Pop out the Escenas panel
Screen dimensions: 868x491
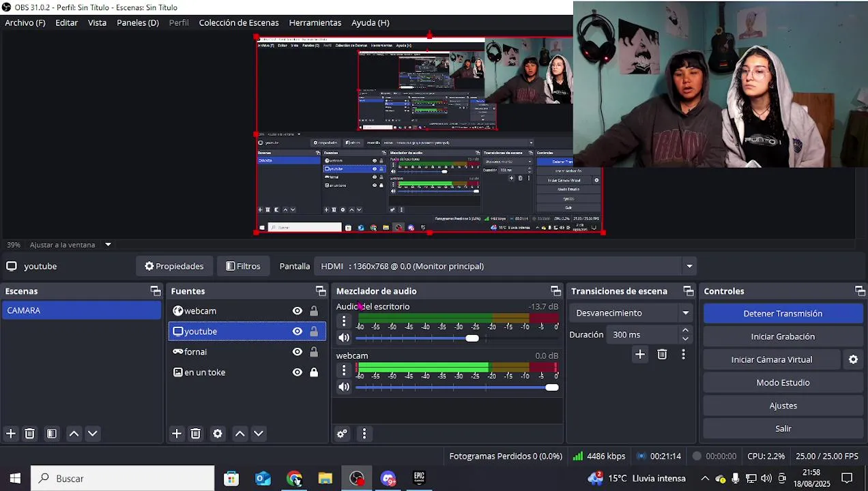(156, 291)
